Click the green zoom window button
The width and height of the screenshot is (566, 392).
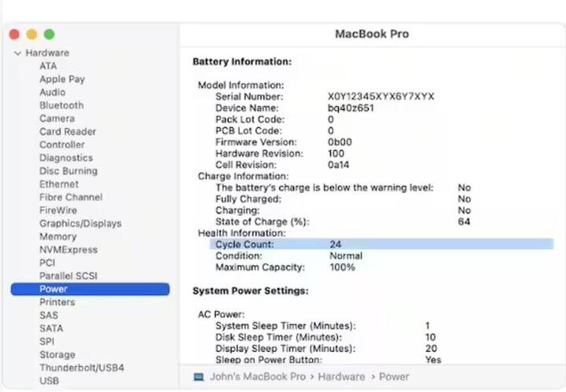coord(49,35)
